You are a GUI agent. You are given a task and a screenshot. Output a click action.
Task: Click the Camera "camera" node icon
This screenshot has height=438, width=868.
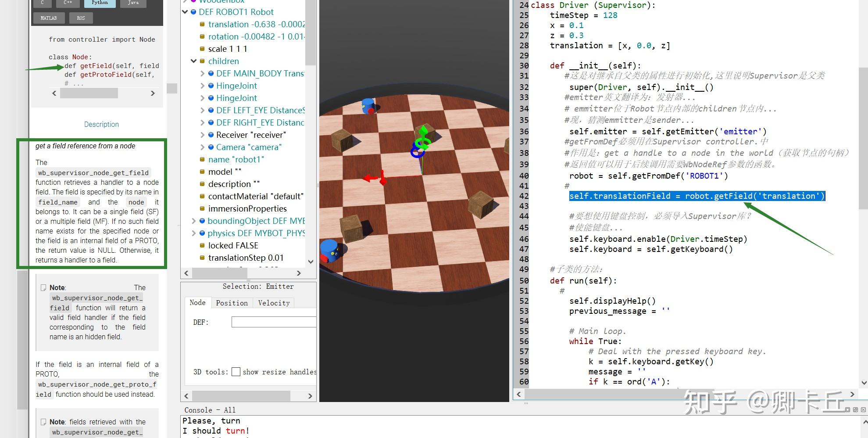tap(211, 147)
